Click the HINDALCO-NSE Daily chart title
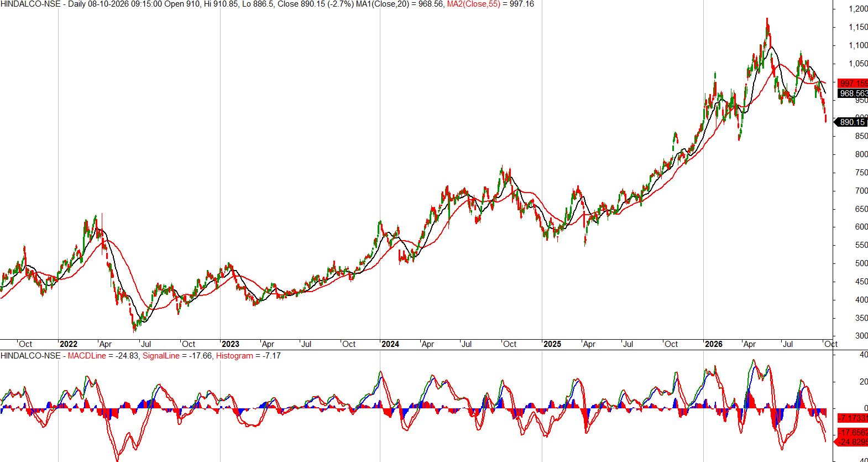This screenshot has width=868, height=462. [43, 4]
